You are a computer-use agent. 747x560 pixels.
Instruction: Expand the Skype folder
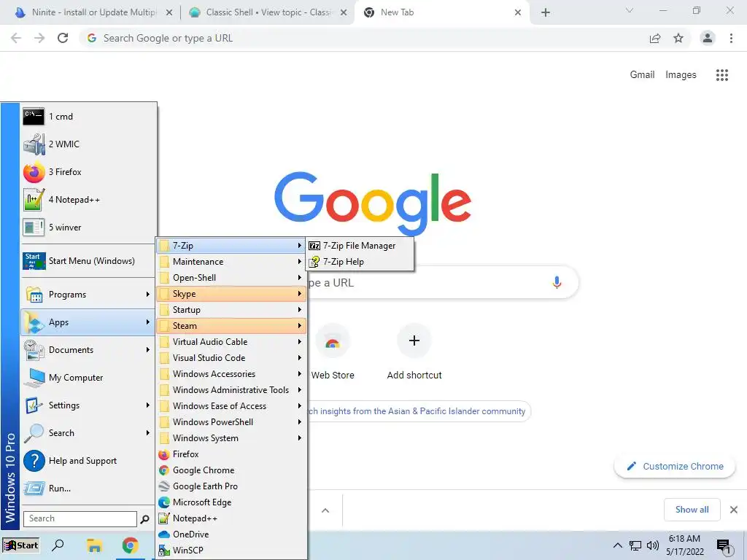(x=231, y=294)
